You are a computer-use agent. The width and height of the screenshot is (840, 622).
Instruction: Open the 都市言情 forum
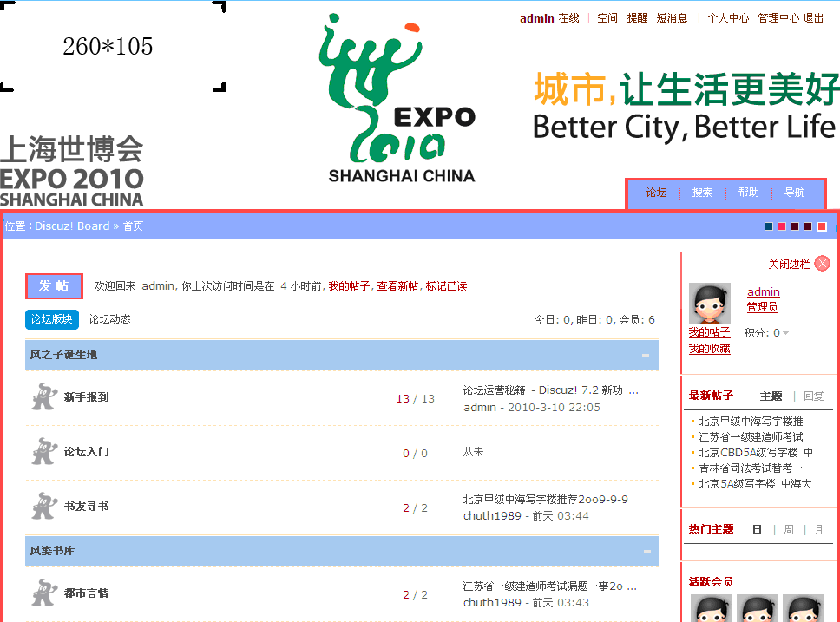86,593
